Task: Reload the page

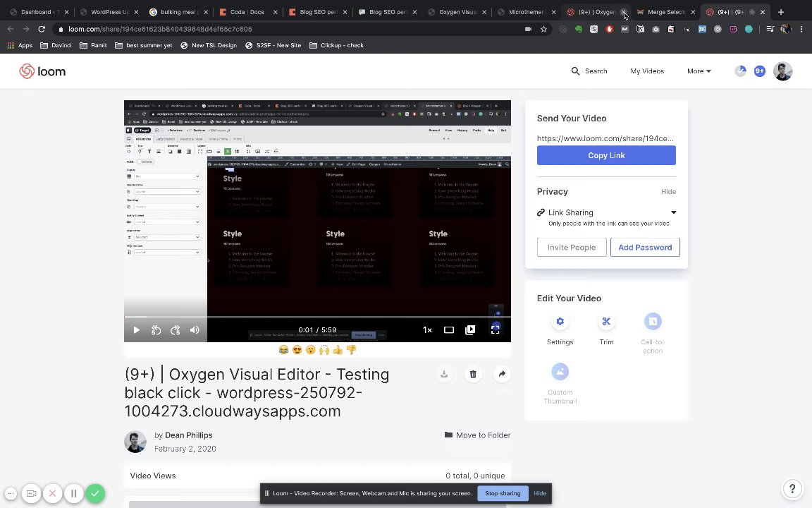Action: coord(42,29)
